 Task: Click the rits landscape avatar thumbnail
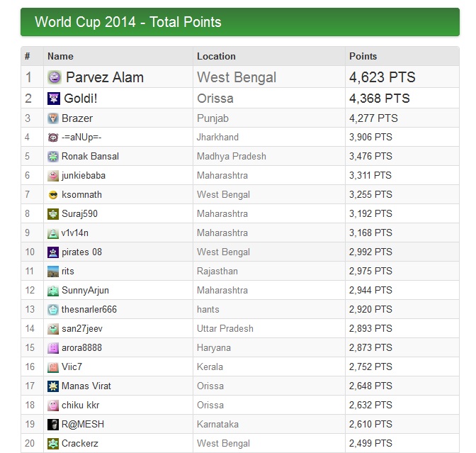tap(53, 271)
